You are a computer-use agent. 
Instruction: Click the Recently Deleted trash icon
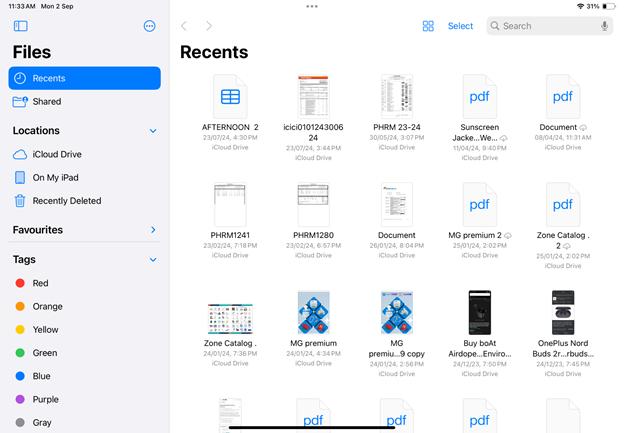coord(20,201)
